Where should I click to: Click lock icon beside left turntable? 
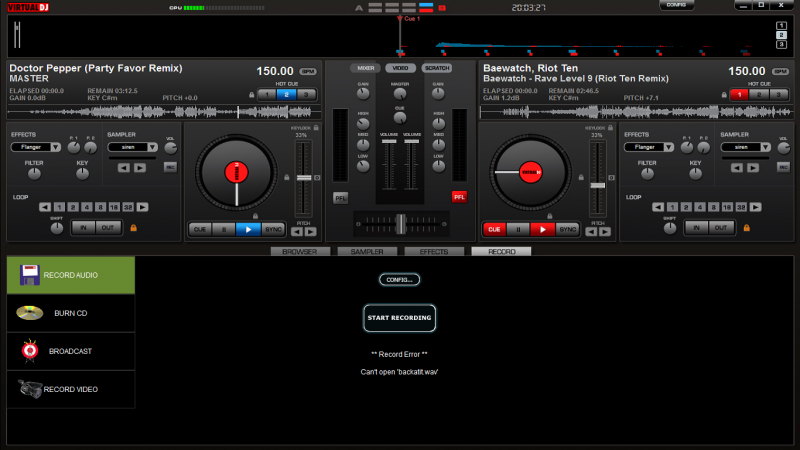287,177
